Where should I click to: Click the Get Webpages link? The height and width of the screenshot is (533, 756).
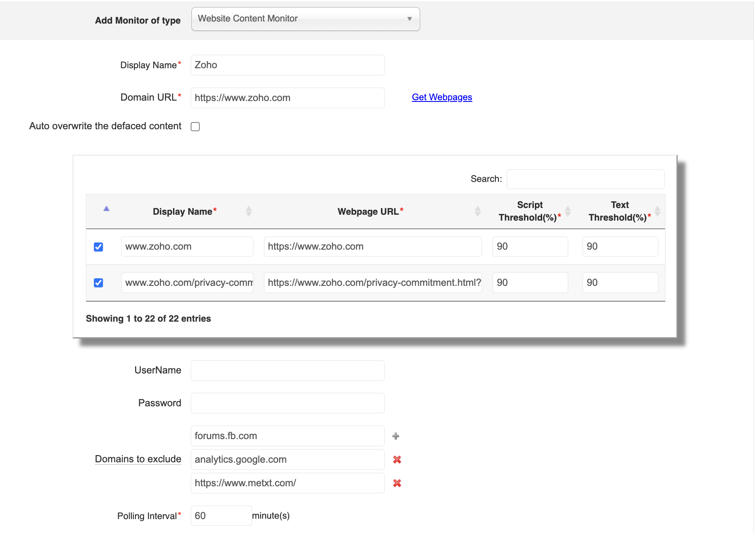pyautogui.click(x=442, y=97)
